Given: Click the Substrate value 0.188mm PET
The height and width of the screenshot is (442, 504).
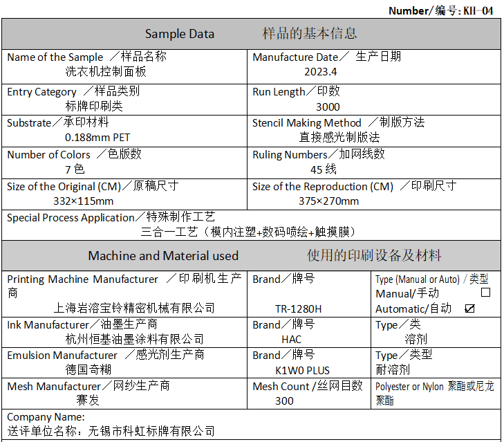Looking at the screenshot, I should 97,138.
